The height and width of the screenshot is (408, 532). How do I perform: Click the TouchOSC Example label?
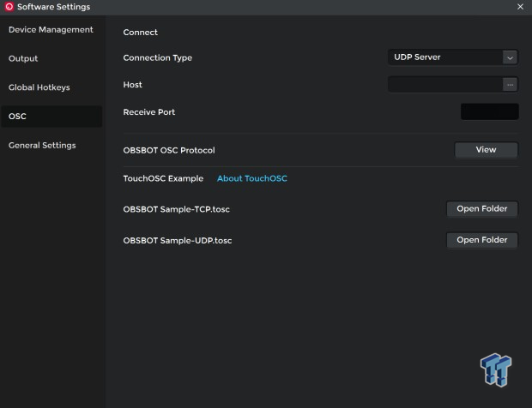pyautogui.click(x=163, y=179)
